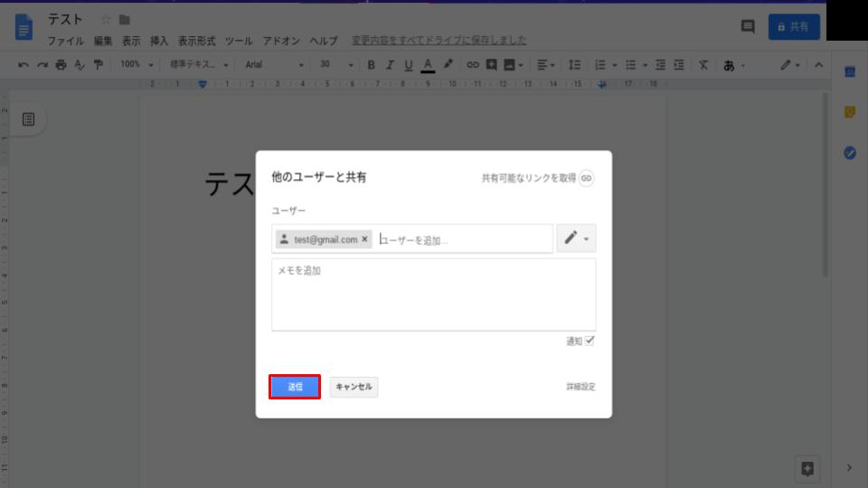The height and width of the screenshot is (488, 868).
Task: Click the spell check icon
Action: tap(80, 65)
